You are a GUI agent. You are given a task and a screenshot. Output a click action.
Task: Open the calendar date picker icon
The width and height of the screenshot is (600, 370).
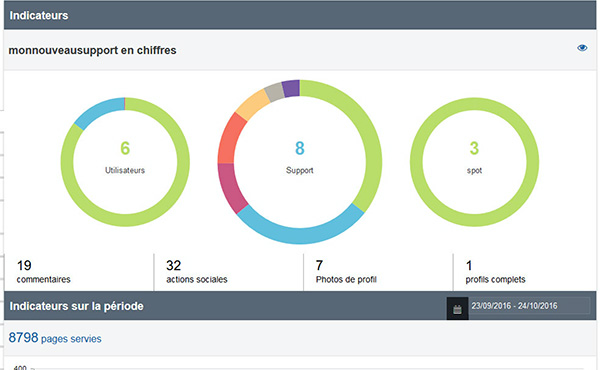[457, 309]
